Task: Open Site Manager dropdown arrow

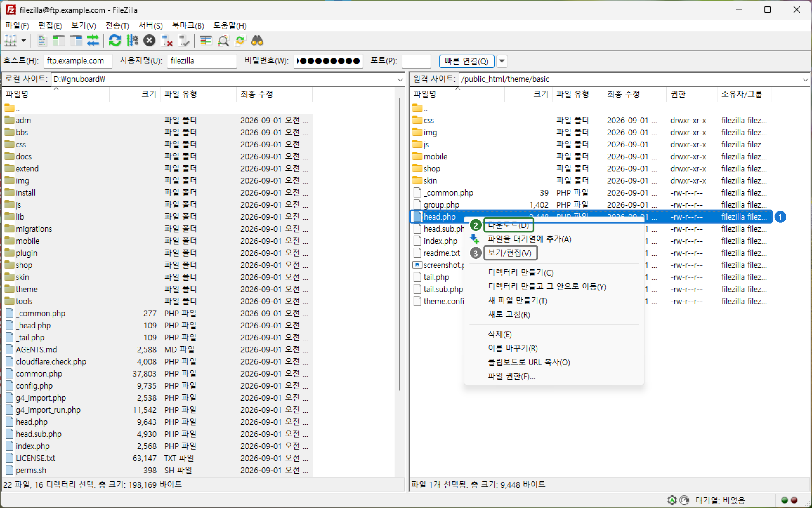Action: coord(24,41)
